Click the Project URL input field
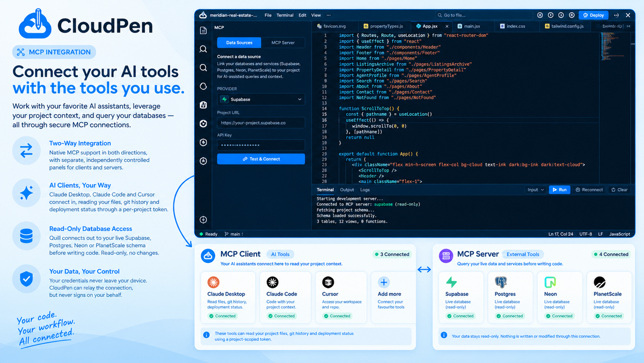644x363 pixels. [261, 123]
